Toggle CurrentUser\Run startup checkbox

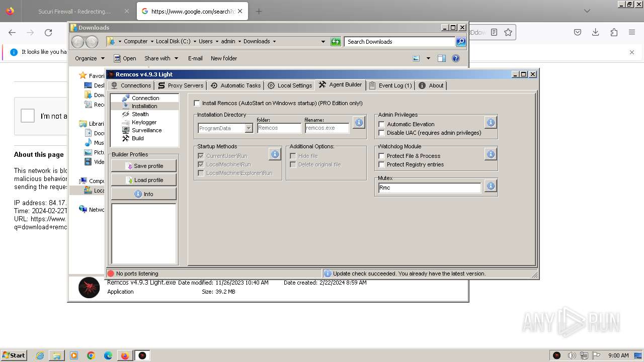201,156
